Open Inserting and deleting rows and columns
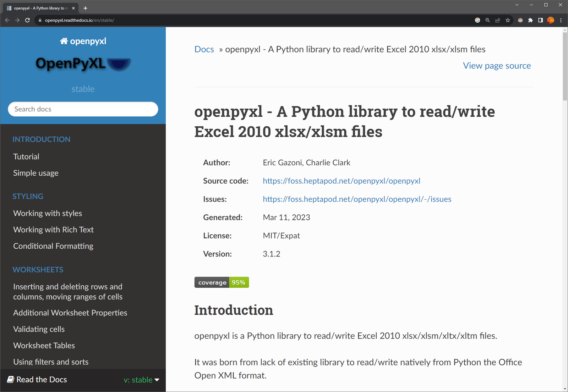This screenshot has height=392, width=568. click(x=68, y=292)
